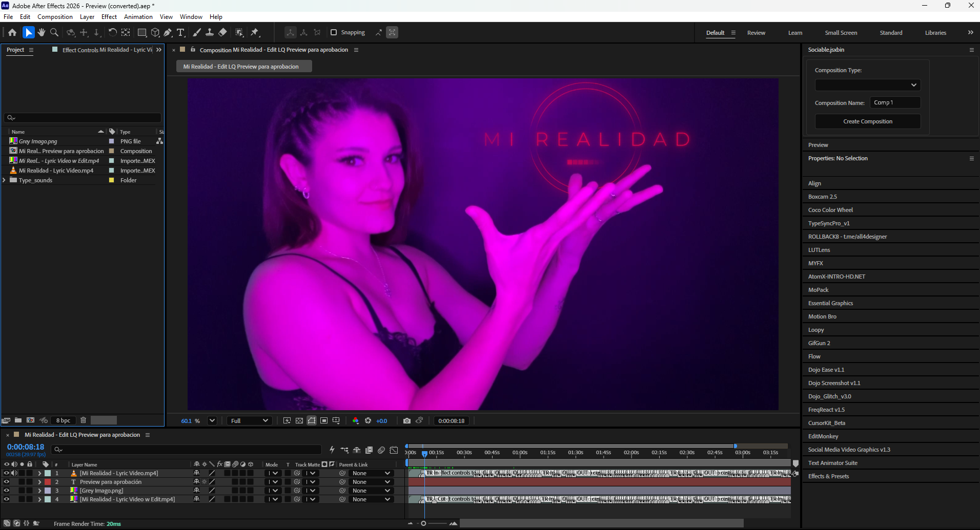Select the Hand tool
Image resolution: width=980 pixels, height=530 pixels.
tap(42, 32)
